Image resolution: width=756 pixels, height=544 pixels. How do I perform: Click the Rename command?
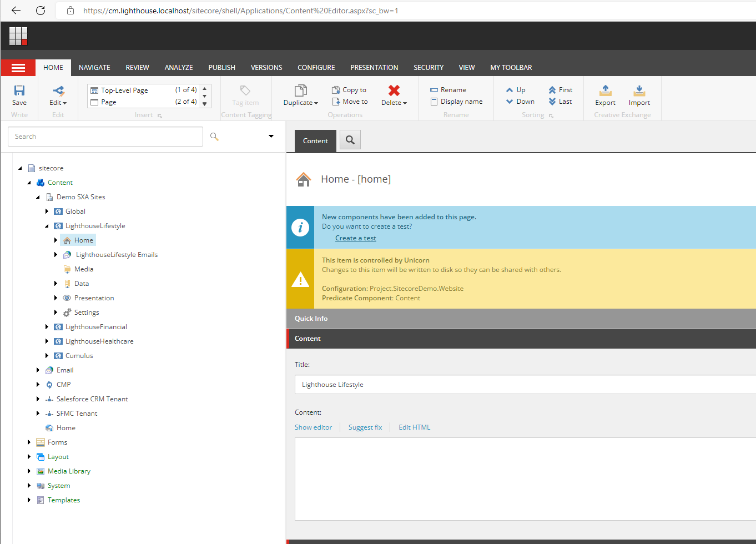point(448,90)
